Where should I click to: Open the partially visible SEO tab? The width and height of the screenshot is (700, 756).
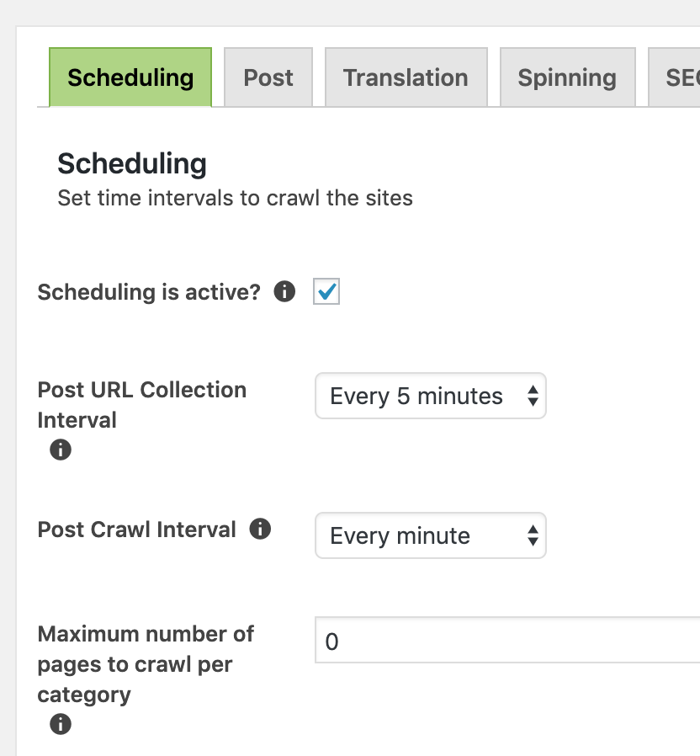[675, 77]
